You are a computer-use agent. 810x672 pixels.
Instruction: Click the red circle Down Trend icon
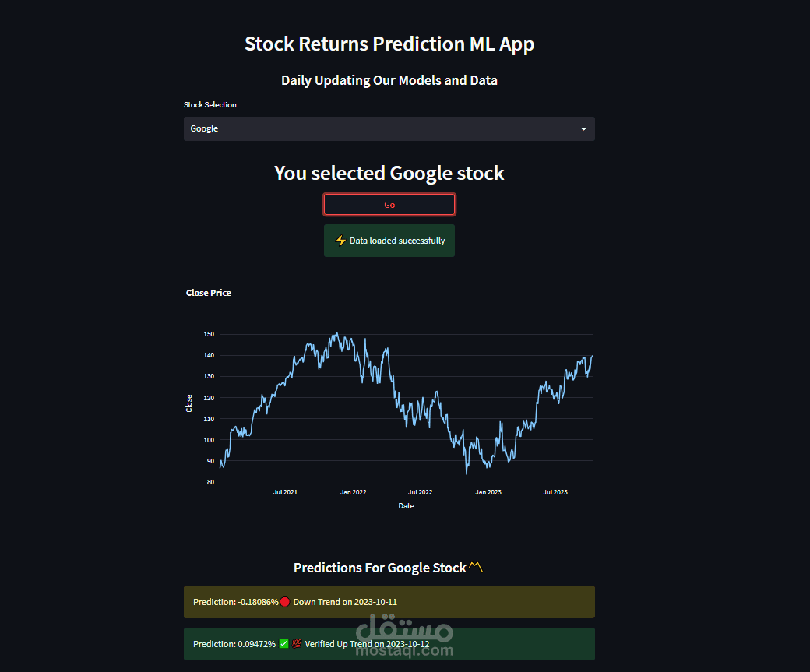(x=284, y=602)
